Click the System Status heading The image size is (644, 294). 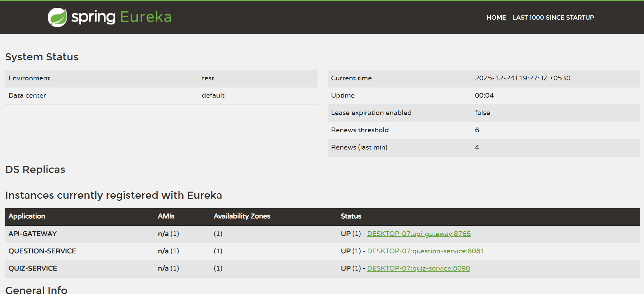click(42, 57)
